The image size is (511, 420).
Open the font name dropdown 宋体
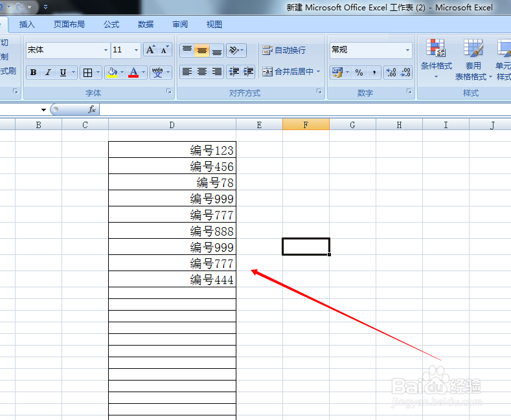(x=106, y=50)
